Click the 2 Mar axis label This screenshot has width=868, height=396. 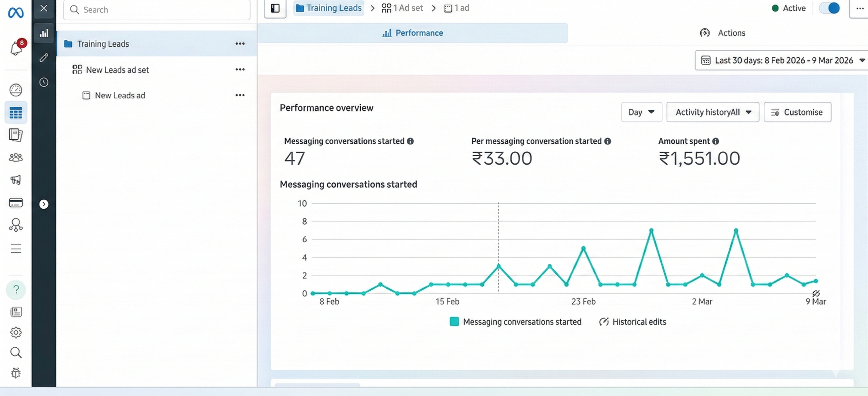click(x=702, y=302)
